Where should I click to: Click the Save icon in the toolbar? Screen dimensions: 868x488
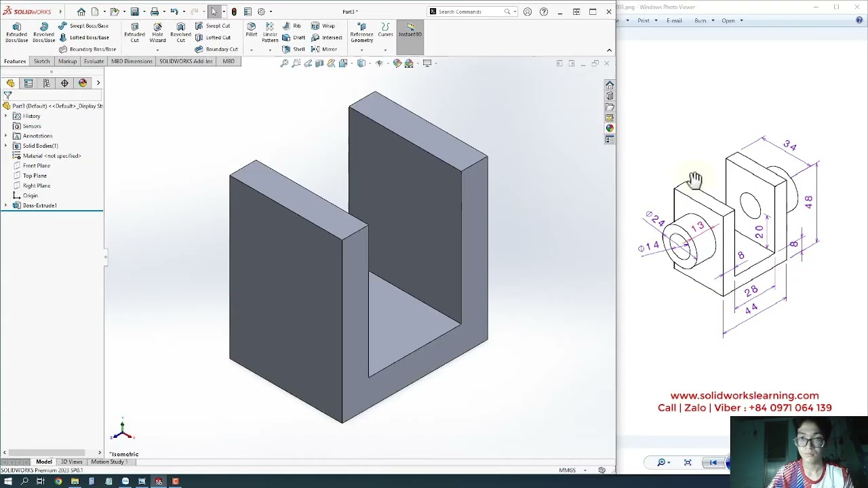pyautogui.click(x=135, y=12)
